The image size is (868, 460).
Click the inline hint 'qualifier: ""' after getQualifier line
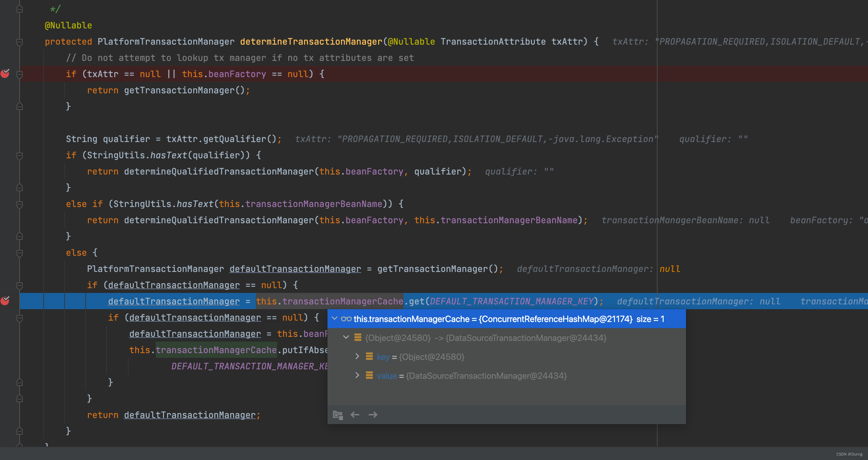pos(713,139)
